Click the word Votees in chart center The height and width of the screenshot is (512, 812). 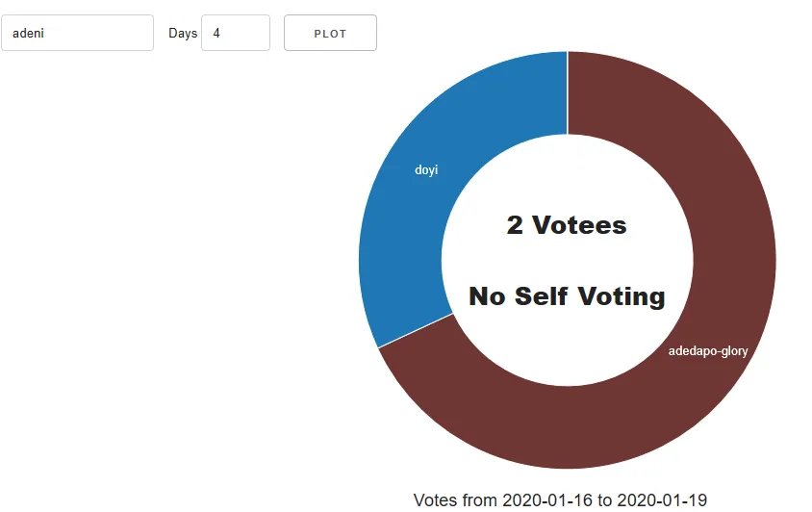[x=579, y=225]
